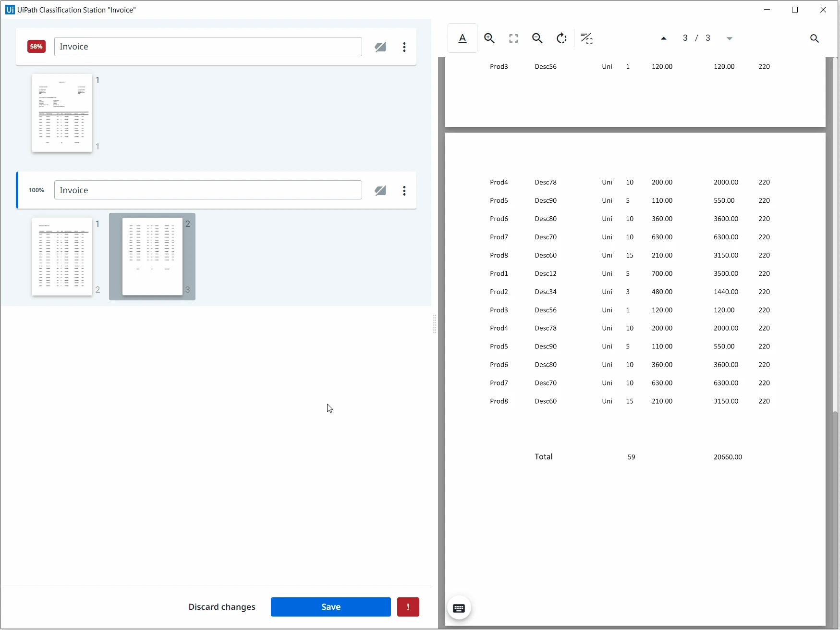Click the total quantity 59

(x=631, y=457)
